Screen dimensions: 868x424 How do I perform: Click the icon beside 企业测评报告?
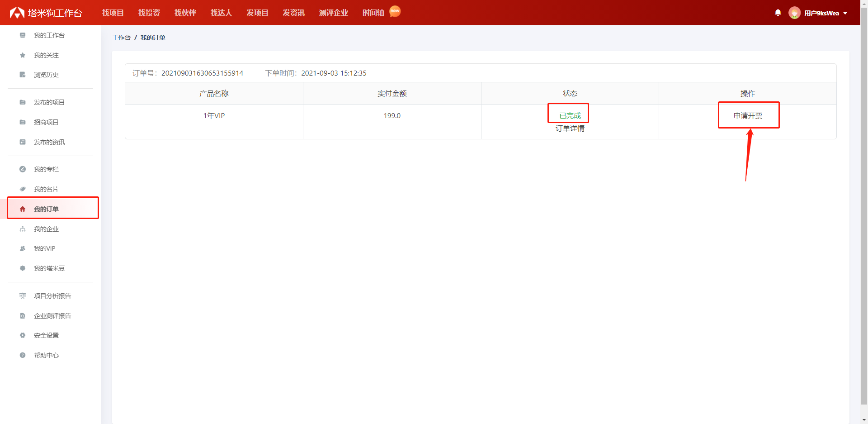coord(23,316)
